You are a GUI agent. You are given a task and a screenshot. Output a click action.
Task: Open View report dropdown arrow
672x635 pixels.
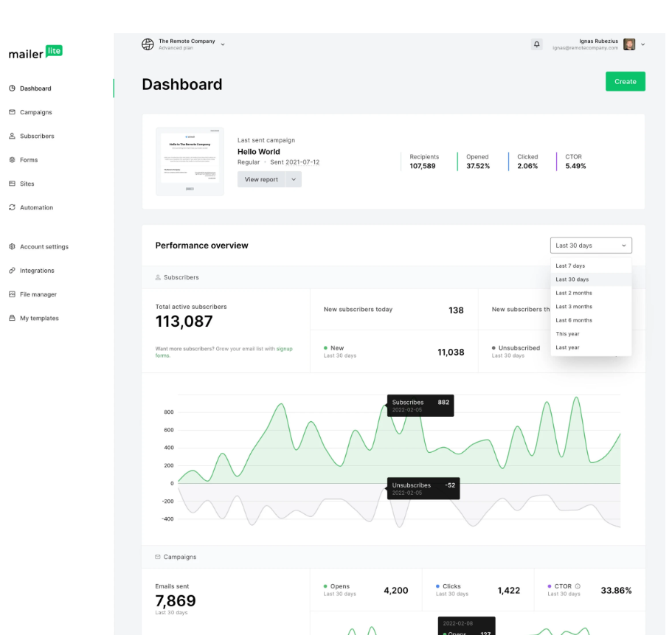click(x=294, y=179)
